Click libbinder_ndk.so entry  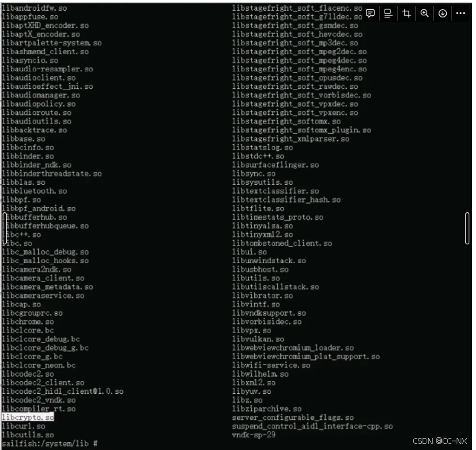coord(37,165)
